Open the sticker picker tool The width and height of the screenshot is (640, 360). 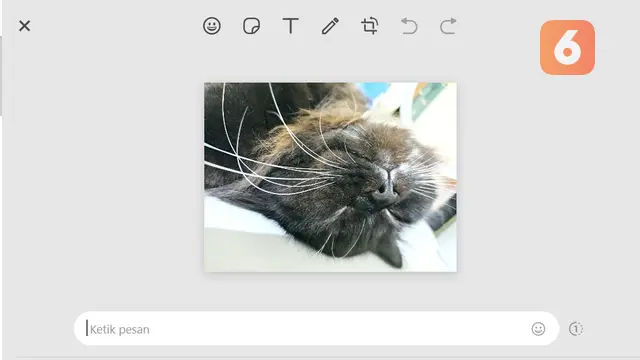[x=251, y=26]
